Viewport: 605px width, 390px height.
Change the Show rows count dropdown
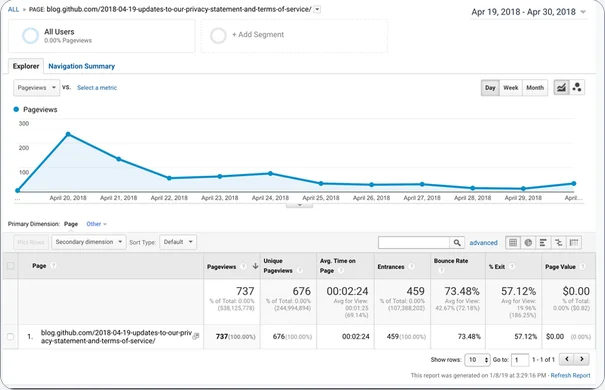click(x=477, y=360)
